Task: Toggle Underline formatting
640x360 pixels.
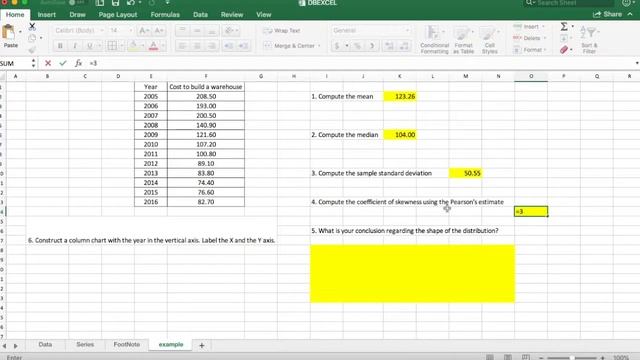Action: coord(89,46)
